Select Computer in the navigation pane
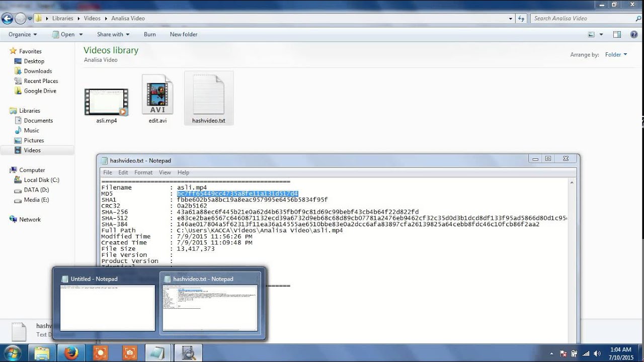This screenshot has width=644, height=362. [x=32, y=170]
